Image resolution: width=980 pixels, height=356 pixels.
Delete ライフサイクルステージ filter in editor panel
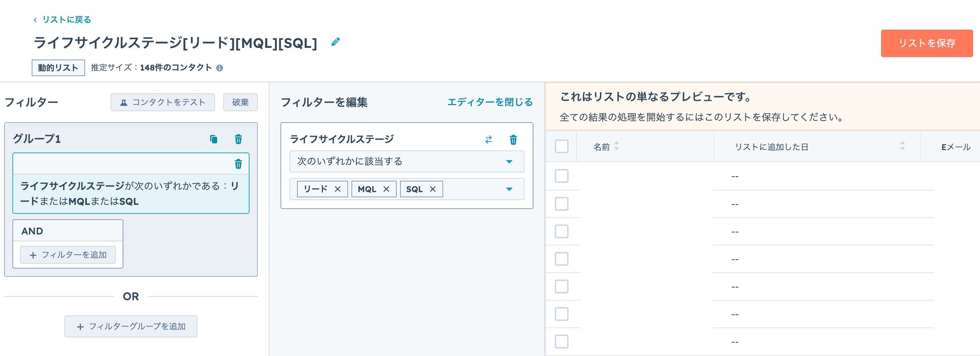pyautogui.click(x=513, y=140)
